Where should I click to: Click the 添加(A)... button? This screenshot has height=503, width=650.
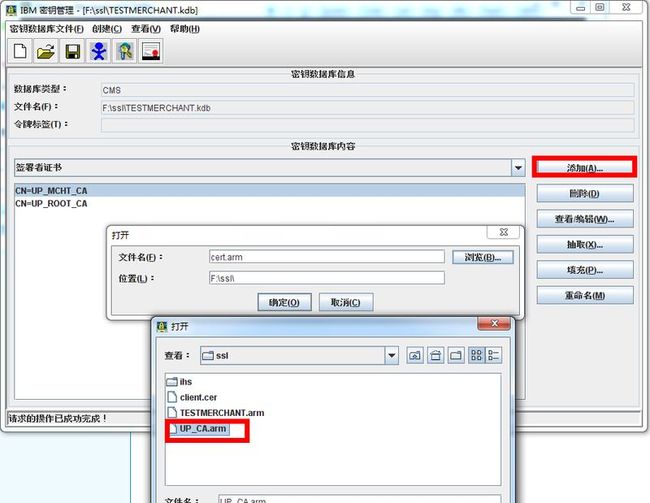(585, 168)
